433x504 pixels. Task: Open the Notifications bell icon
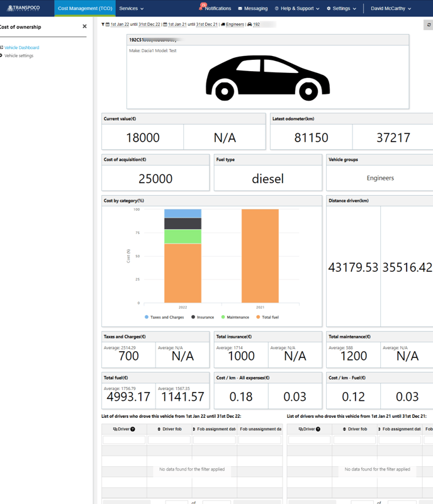(x=202, y=7)
